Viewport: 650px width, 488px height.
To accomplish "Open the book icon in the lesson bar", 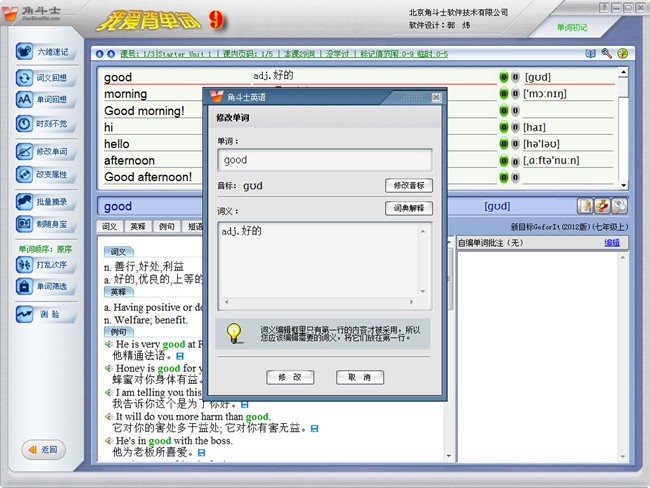I will point(591,53).
